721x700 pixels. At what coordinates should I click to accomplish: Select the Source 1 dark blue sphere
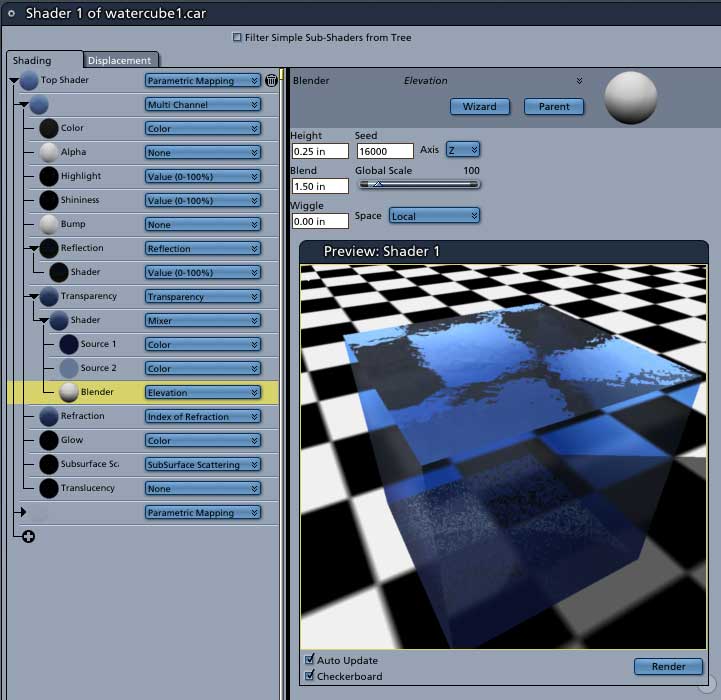click(x=69, y=344)
